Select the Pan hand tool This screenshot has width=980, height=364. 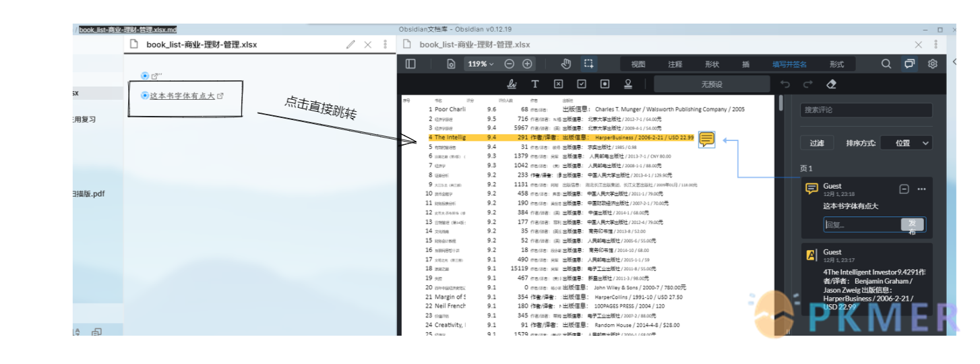[x=566, y=64]
